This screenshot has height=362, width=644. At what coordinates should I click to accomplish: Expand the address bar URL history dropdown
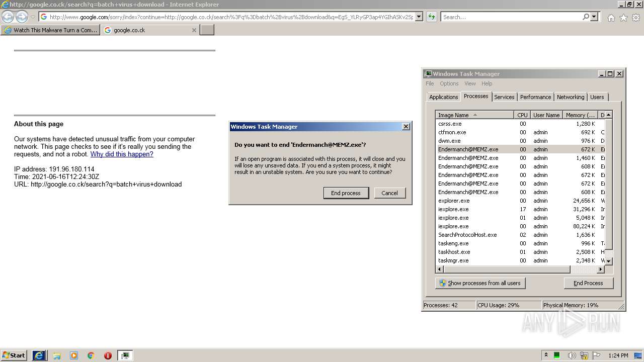coord(419,17)
